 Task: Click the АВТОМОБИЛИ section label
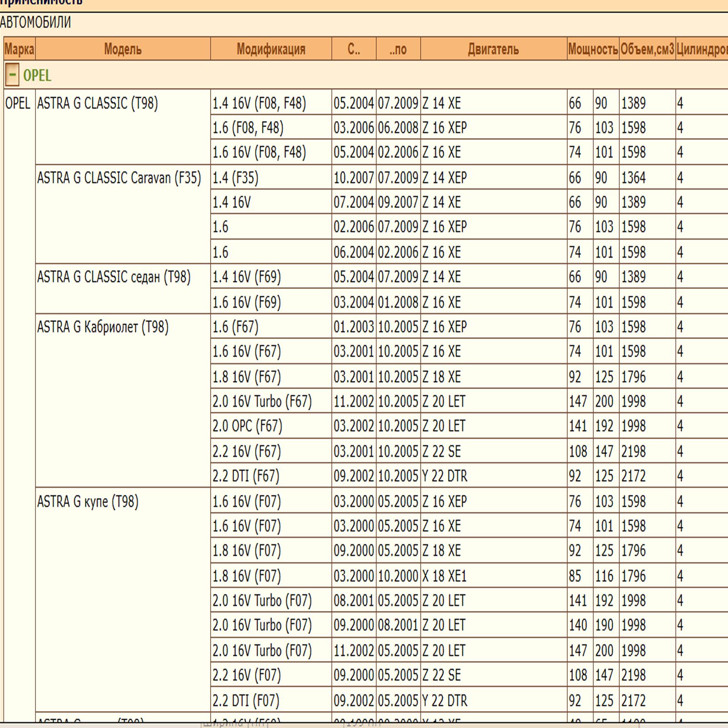(x=35, y=22)
